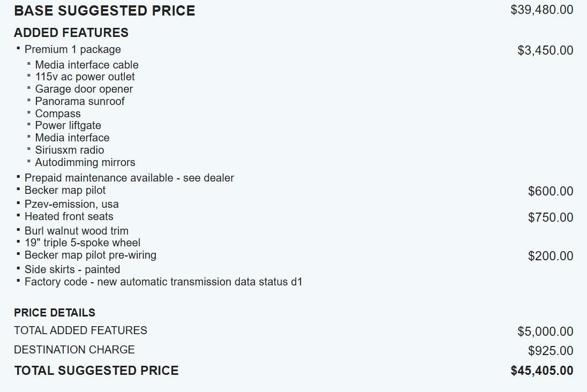Click the Media interface cable item
The width and height of the screenshot is (587, 392).
click(x=86, y=65)
